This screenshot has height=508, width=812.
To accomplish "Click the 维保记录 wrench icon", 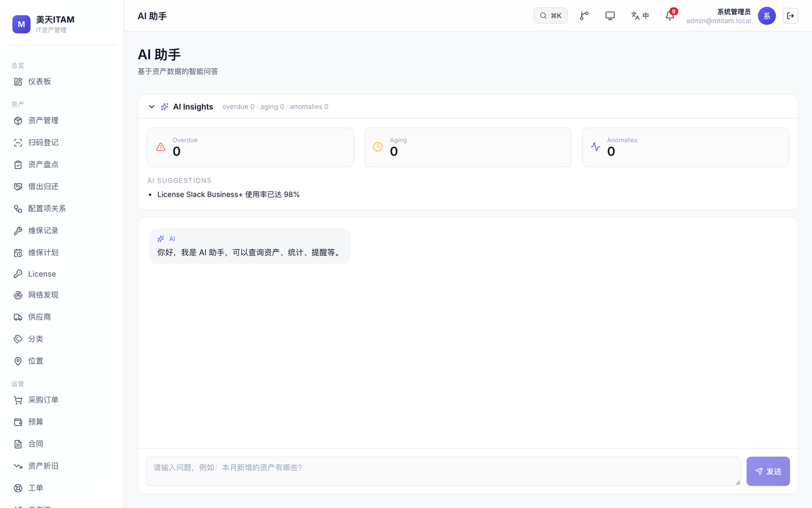I will point(18,231).
